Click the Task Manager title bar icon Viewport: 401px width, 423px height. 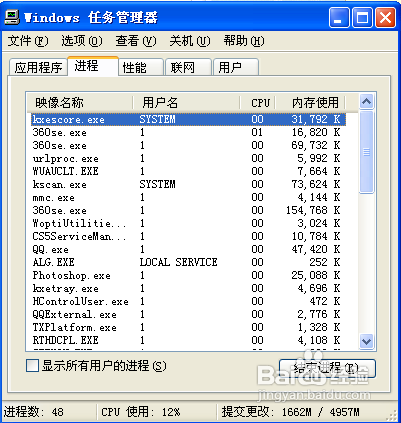click(x=12, y=17)
